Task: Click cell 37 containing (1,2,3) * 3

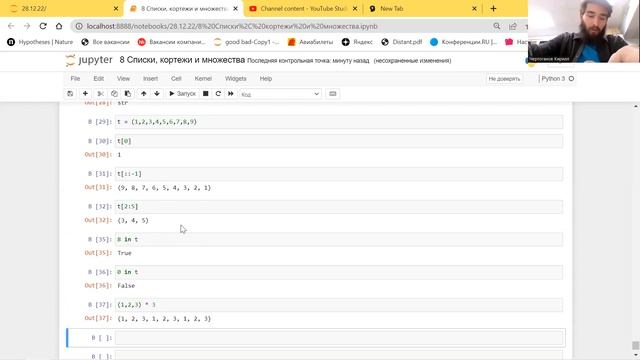Action: click(x=339, y=305)
